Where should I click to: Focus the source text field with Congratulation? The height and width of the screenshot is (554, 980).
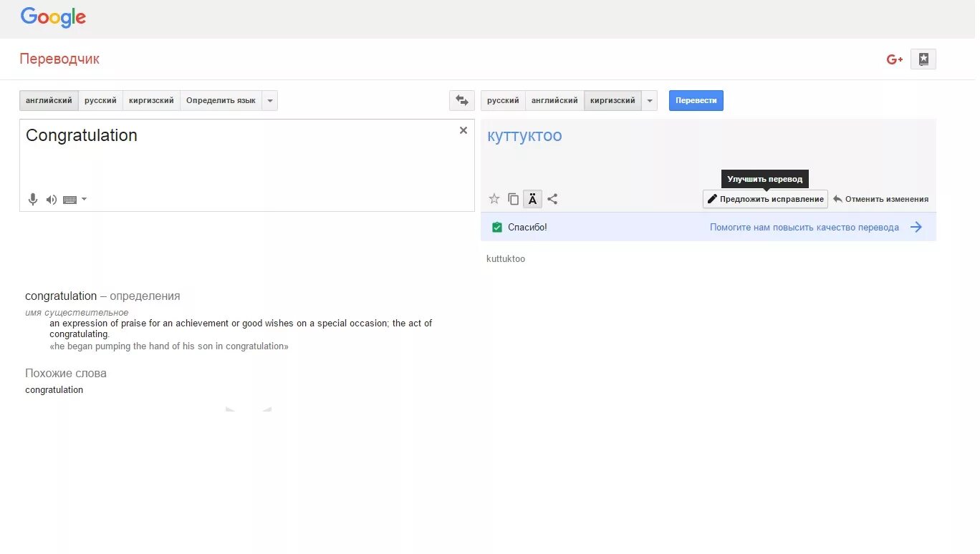247,165
